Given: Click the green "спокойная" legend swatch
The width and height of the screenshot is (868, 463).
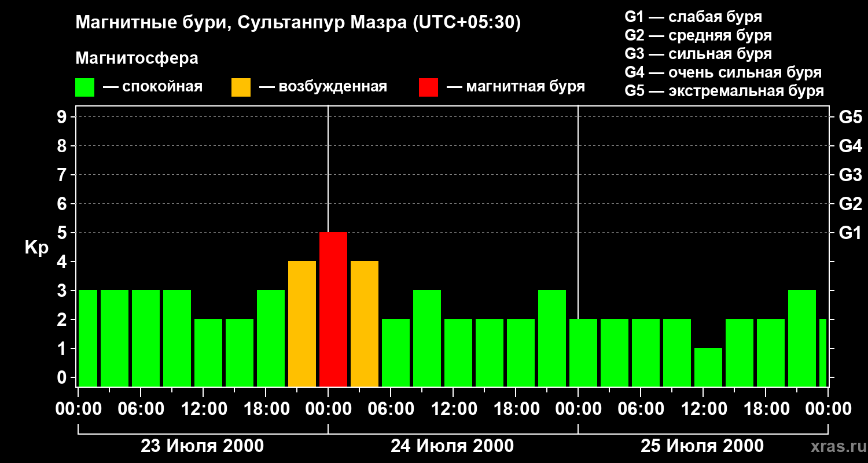Looking at the screenshot, I should point(85,87).
